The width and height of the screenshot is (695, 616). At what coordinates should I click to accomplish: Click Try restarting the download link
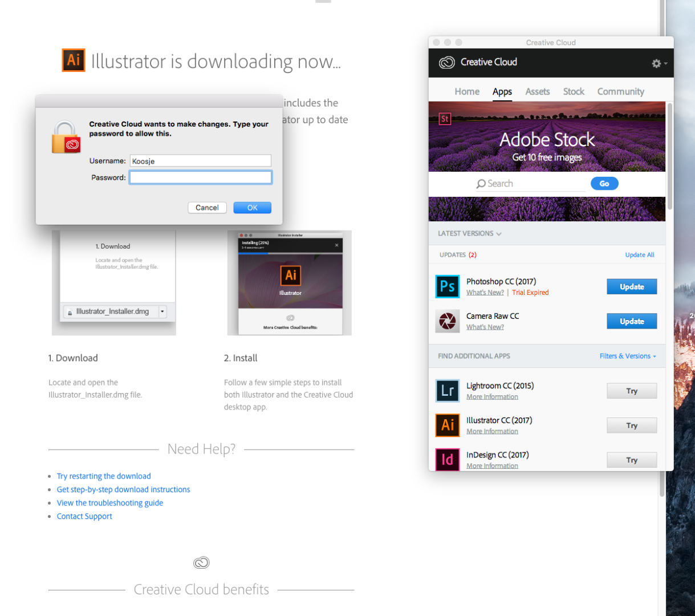[x=104, y=476]
